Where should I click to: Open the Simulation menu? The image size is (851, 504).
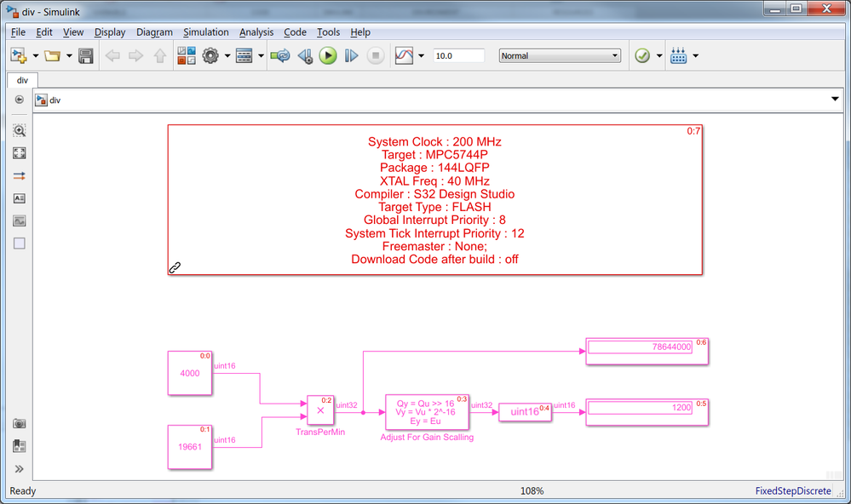(x=205, y=32)
